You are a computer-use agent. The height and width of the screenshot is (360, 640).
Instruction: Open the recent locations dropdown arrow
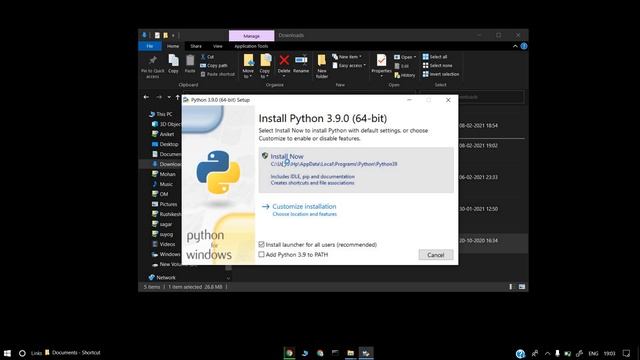(x=169, y=97)
